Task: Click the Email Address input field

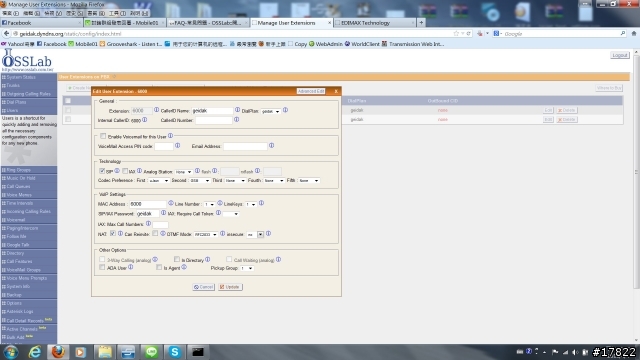Action: coord(245,146)
